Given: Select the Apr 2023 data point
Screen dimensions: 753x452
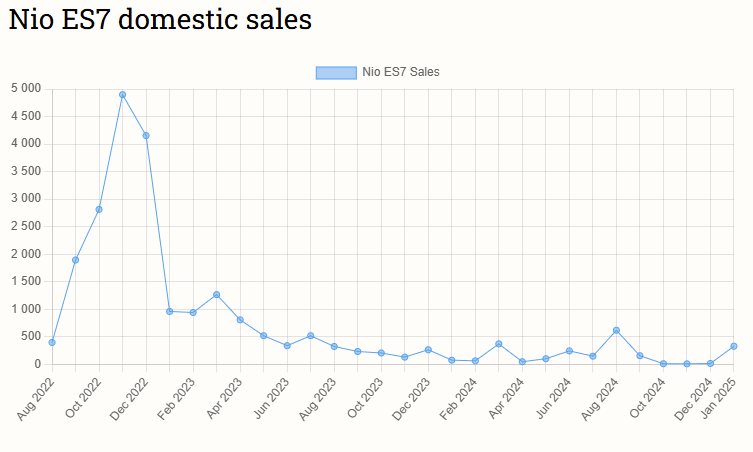Looking at the screenshot, I should click(x=240, y=320).
